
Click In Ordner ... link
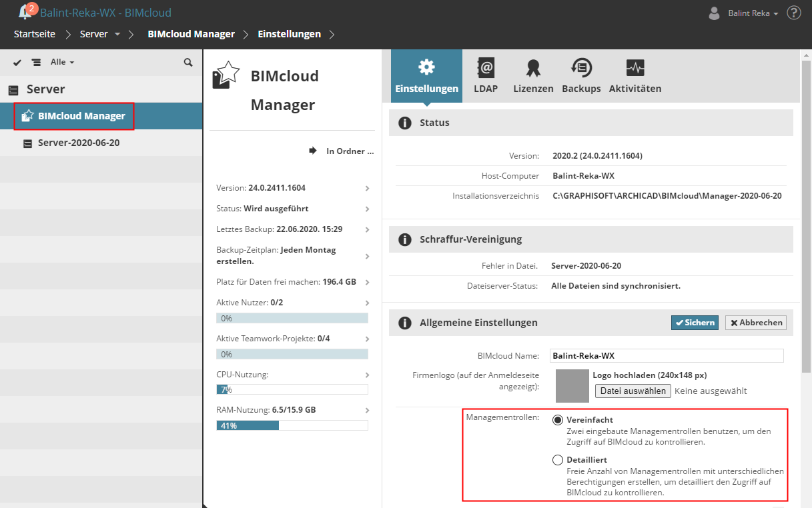(350, 151)
